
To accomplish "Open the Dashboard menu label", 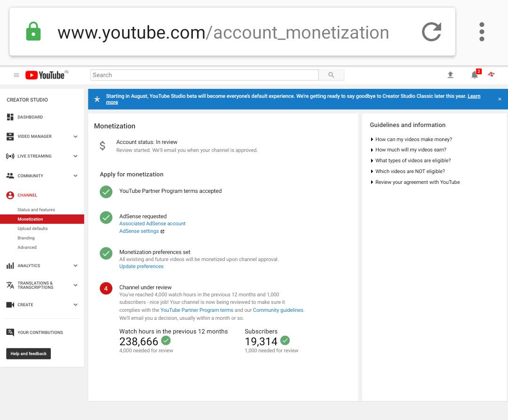I will pos(30,117).
